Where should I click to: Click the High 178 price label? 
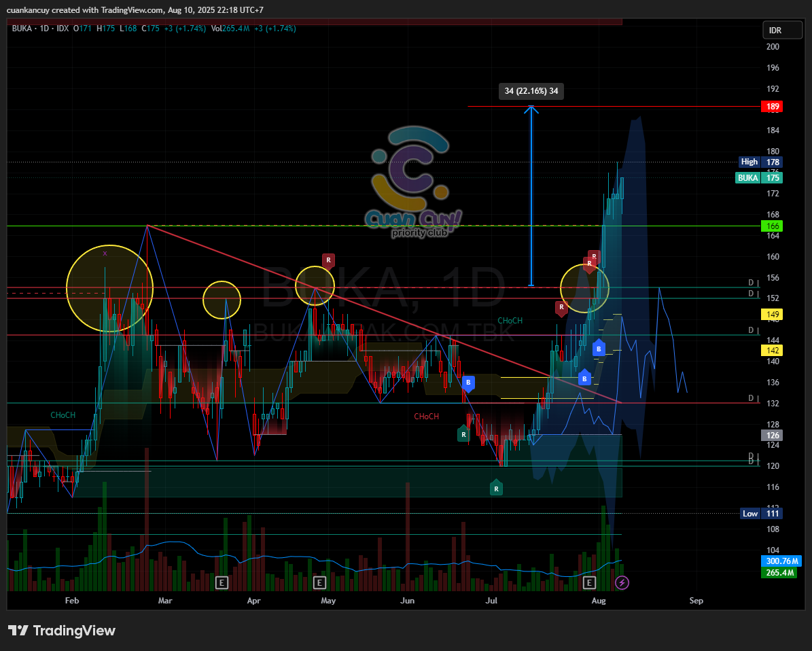click(x=760, y=162)
